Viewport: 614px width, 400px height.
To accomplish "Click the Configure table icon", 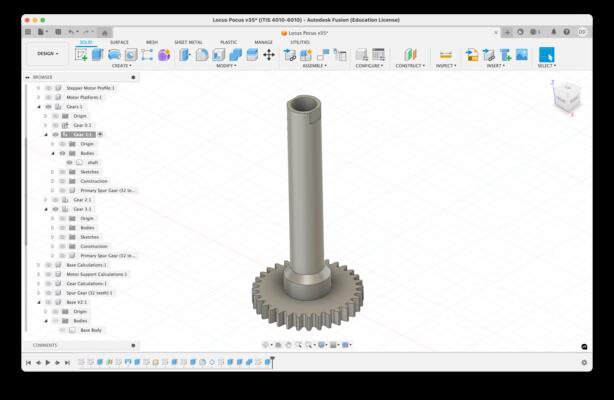I will [378, 54].
